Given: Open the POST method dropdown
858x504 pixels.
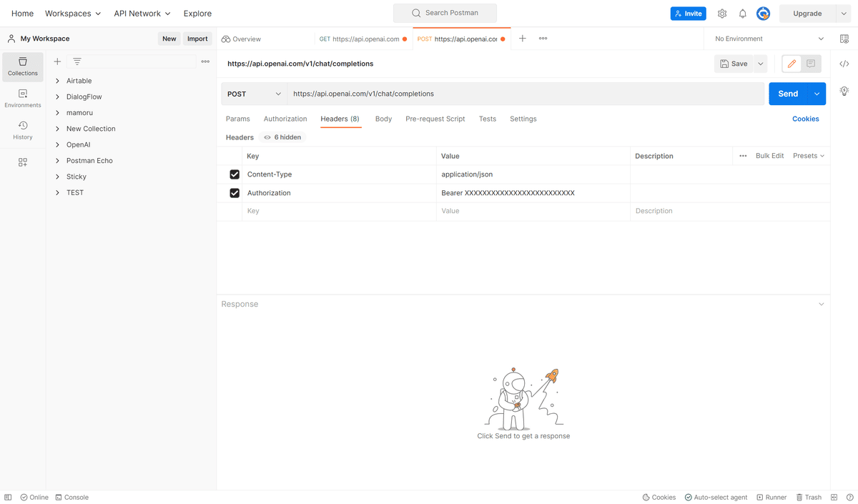Looking at the screenshot, I should 254,94.
